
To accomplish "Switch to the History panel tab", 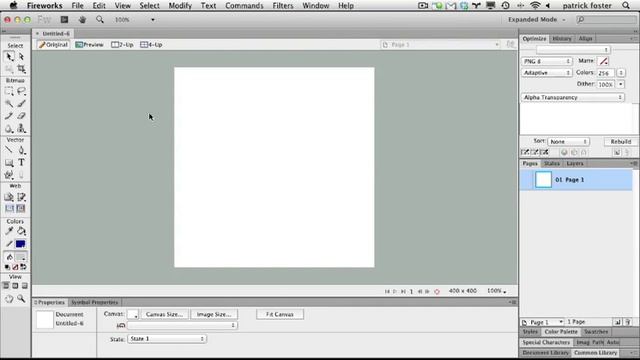I will tap(562, 38).
